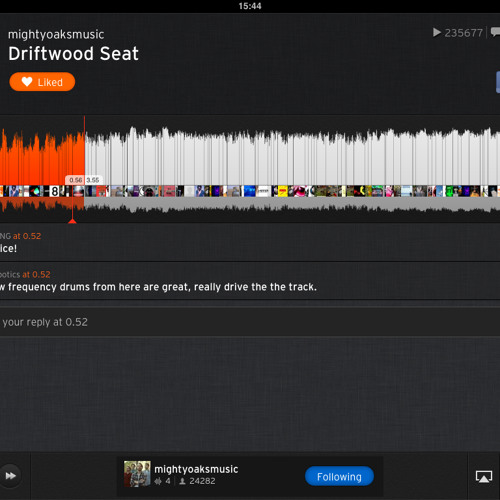
Task: Tap the total duration label 3.55
Action: coord(93,180)
